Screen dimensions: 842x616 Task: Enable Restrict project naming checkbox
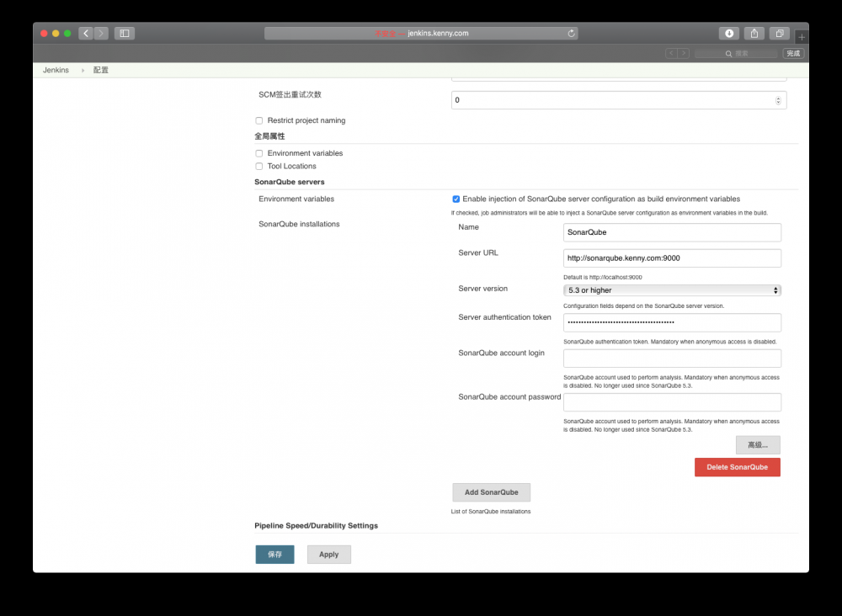click(x=258, y=120)
